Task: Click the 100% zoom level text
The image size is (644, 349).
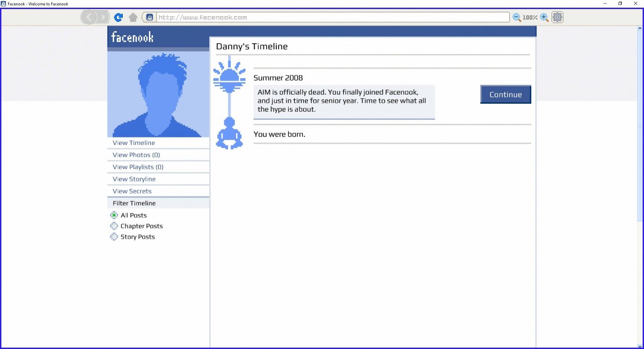Action: 530,18
